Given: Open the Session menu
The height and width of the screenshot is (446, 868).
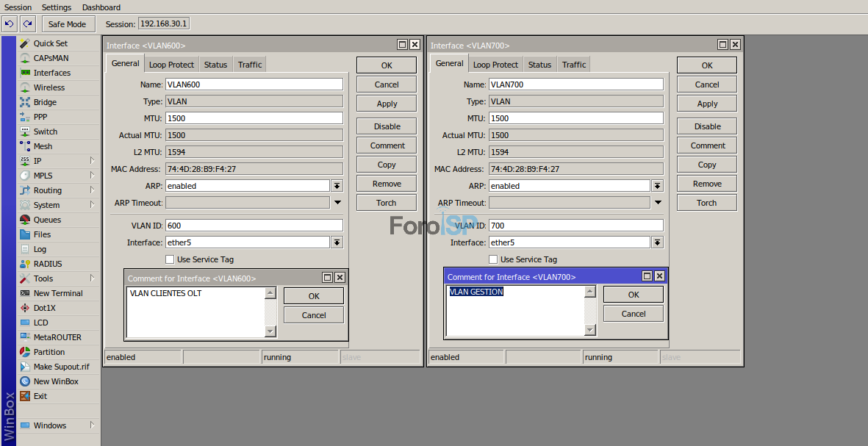Looking at the screenshot, I should coord(18,7).
